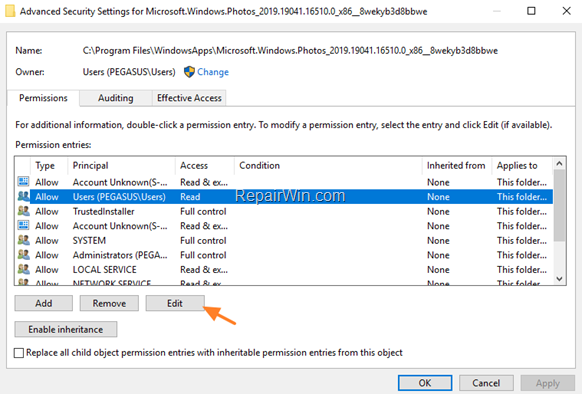Switch to the Permissions tab
Viewport: 582px width, 394px height.
[x=43, y=98]
